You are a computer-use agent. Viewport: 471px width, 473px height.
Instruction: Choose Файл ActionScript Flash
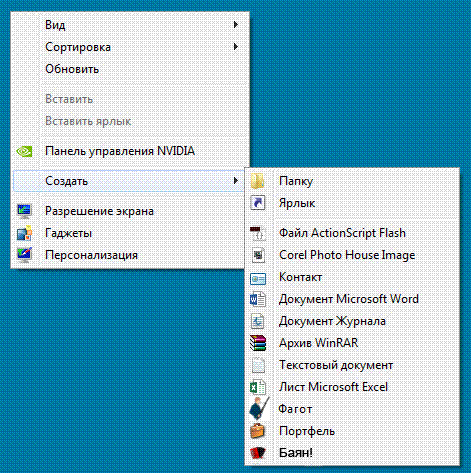[352, 233]
